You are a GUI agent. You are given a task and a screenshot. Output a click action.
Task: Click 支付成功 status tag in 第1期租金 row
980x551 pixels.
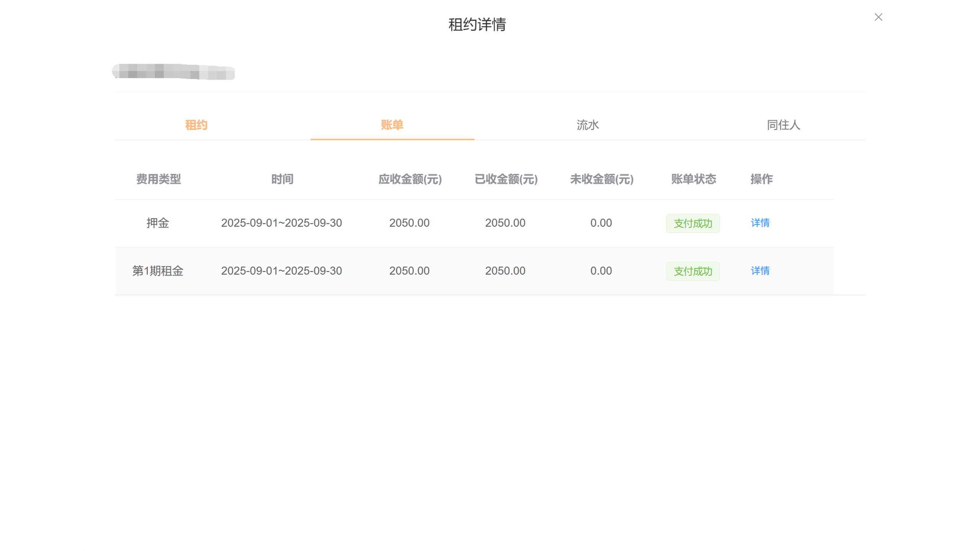693,271
